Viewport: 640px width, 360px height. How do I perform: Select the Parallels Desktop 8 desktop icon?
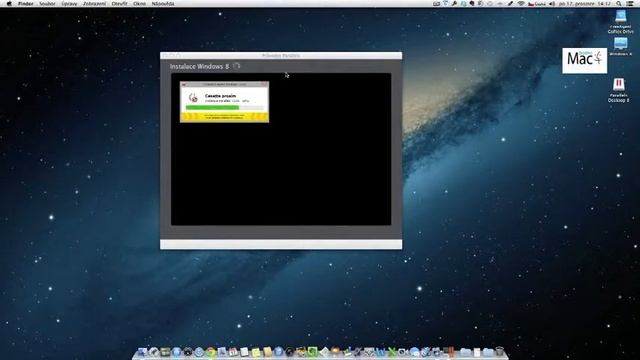[x=618, y=90]
